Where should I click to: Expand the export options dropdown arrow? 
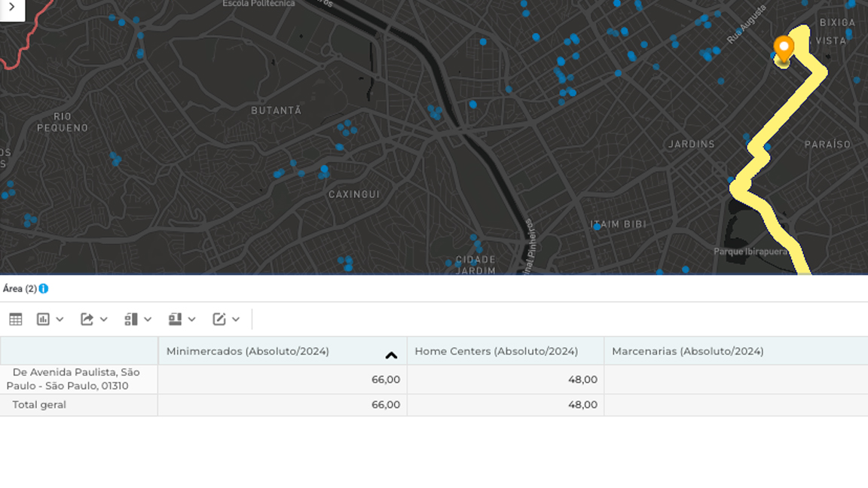coord(104,319)
